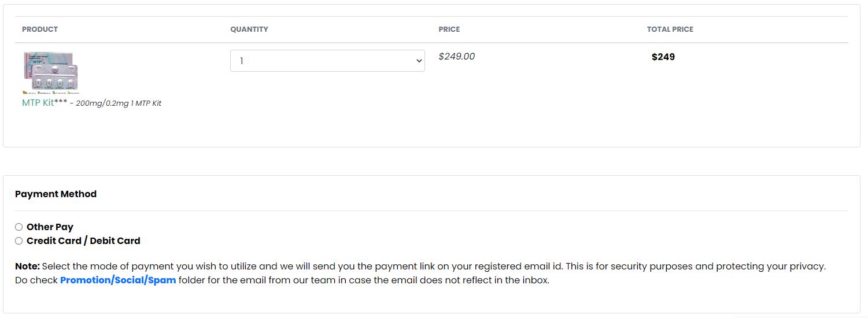The height and width of the screenshot is (318, 868).
Task: Click the Credit Card / Debit Card label
Action: pos(83,241)
